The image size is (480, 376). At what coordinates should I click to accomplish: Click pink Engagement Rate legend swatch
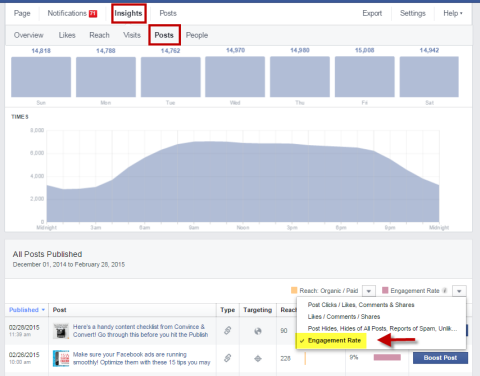click(x=385, y=290)
